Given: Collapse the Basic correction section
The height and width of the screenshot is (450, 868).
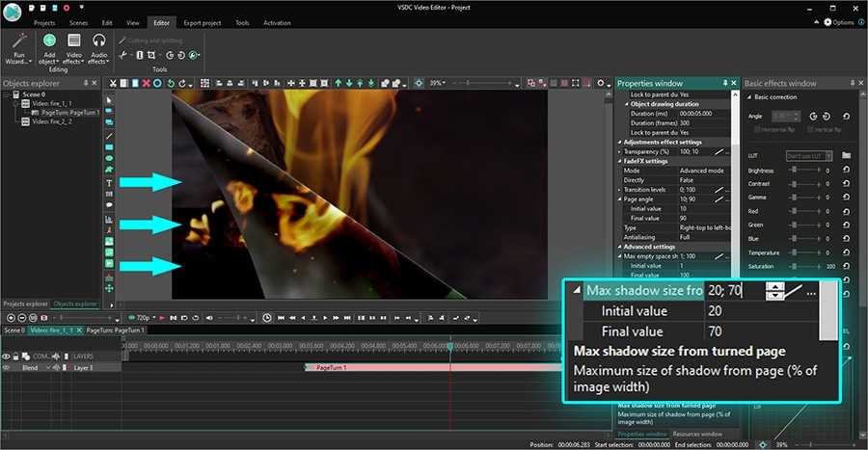Looking at the screenshot, I should 748,97.
